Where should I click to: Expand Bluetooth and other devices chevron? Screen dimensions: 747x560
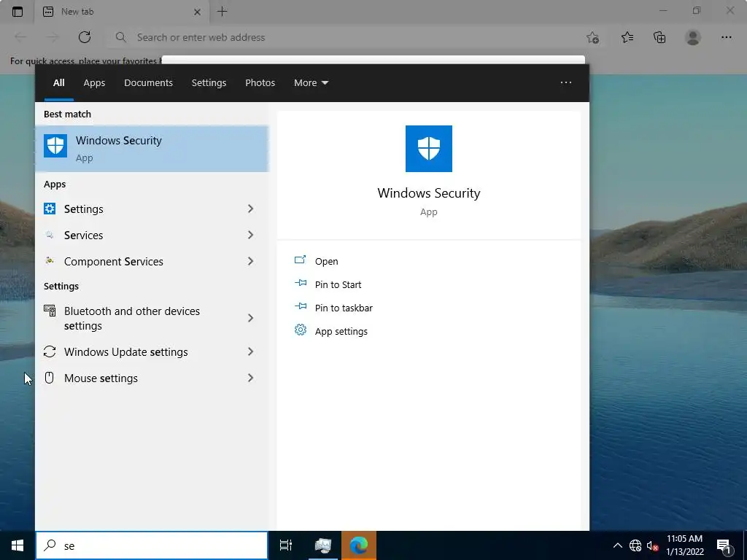point(251,318)
